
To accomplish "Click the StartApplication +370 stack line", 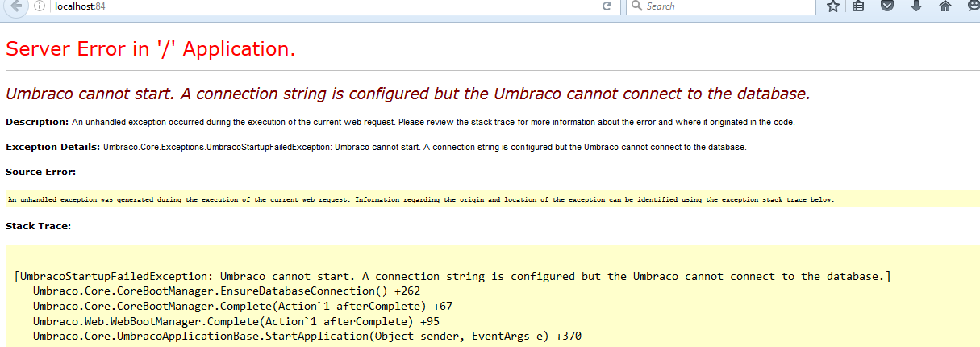I will click(x=307, y=336).
